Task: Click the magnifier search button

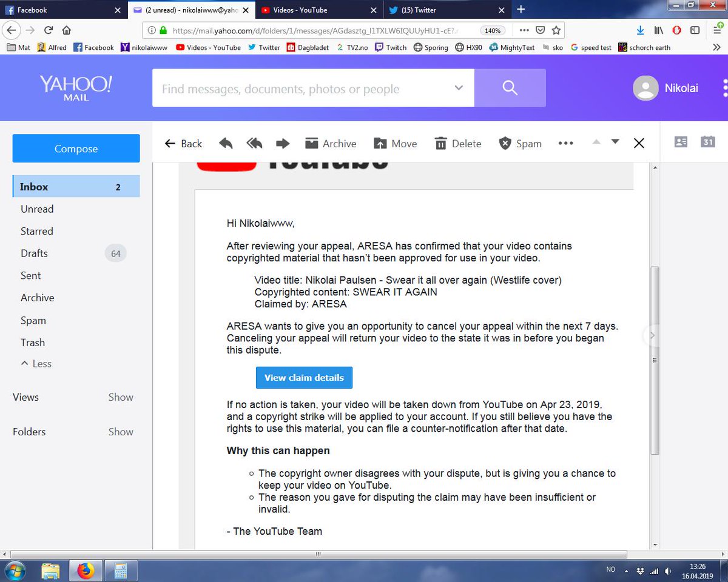Action: [x=510, y=88]
